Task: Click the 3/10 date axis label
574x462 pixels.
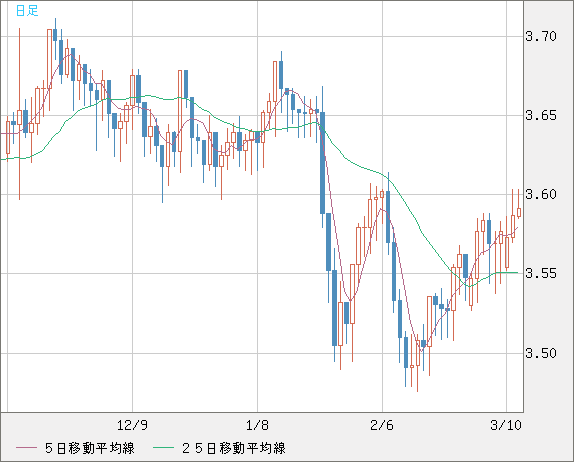Action: click(506, 425)
